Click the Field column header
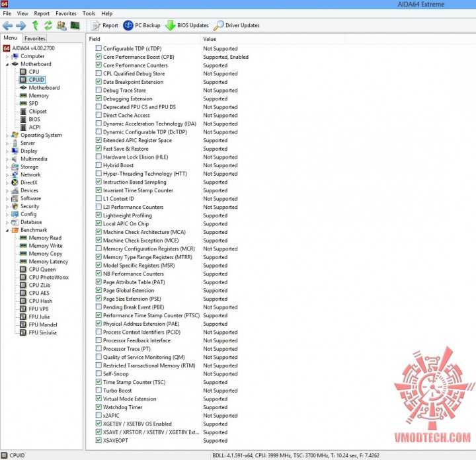 [x=143, y=39]
